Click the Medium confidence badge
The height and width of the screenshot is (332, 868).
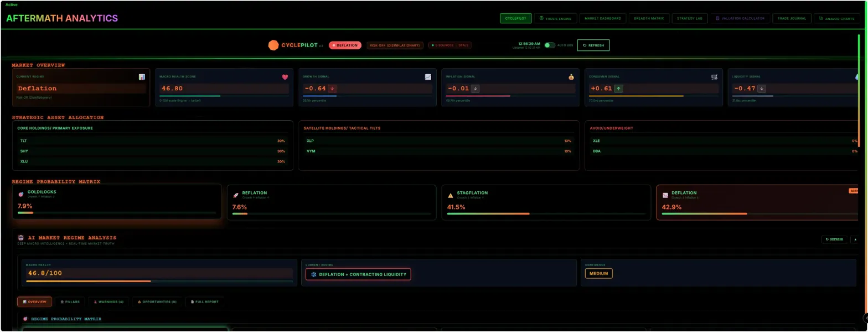(598, 273)
